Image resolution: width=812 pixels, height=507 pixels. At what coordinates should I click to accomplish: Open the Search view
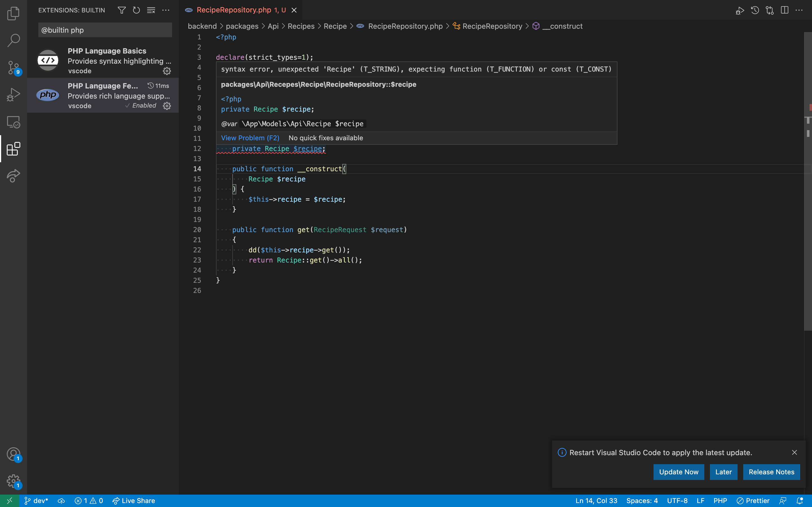click(14, 40)
